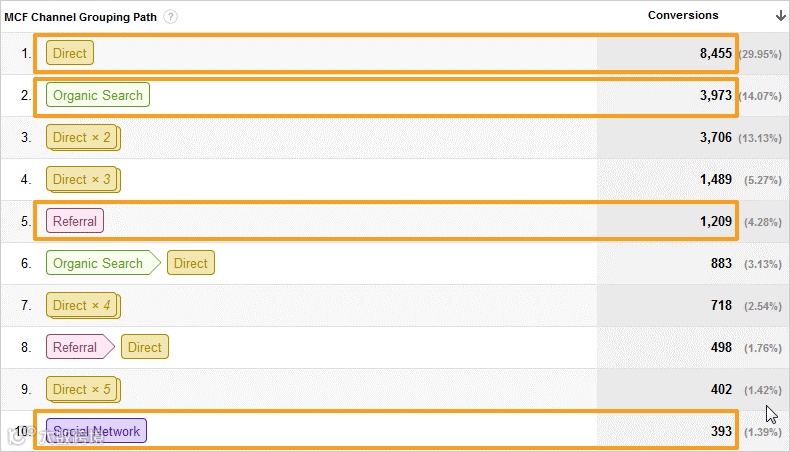Click the Direct × 3 path tag
This screenshot has width=790, height=452.
(83, 179)
